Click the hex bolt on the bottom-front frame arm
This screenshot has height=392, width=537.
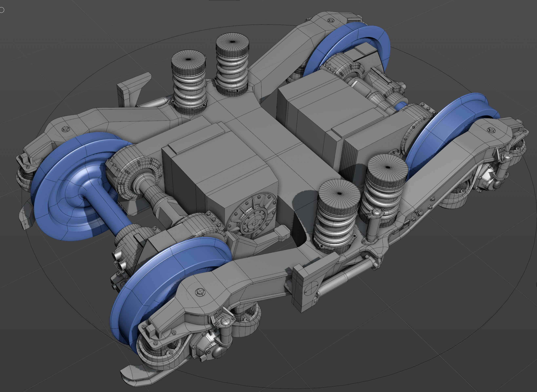[x=200, y=292]
